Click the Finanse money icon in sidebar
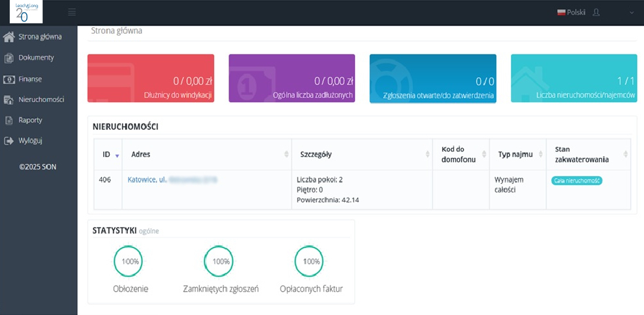644x315 pixels. [9, 79]
